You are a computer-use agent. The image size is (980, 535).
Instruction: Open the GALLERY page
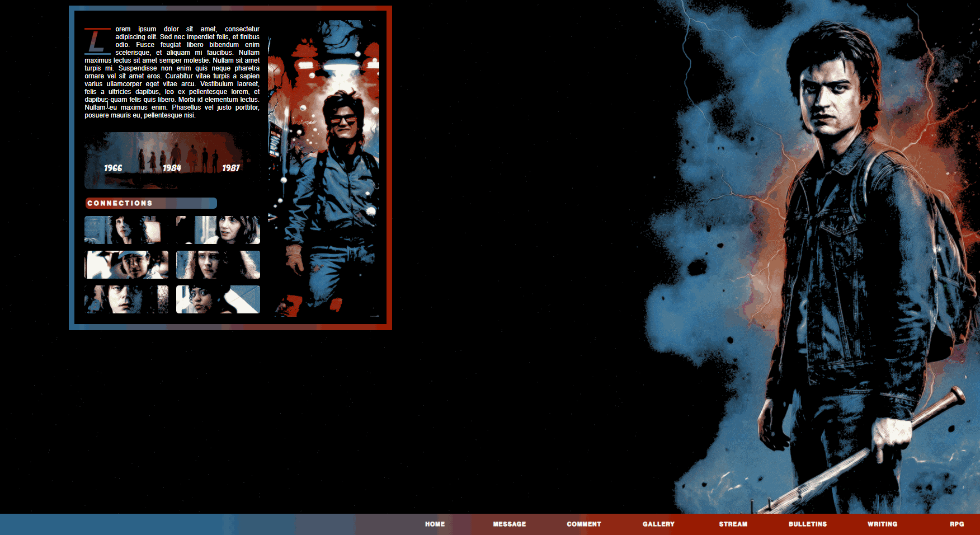[x=658, y=524]
